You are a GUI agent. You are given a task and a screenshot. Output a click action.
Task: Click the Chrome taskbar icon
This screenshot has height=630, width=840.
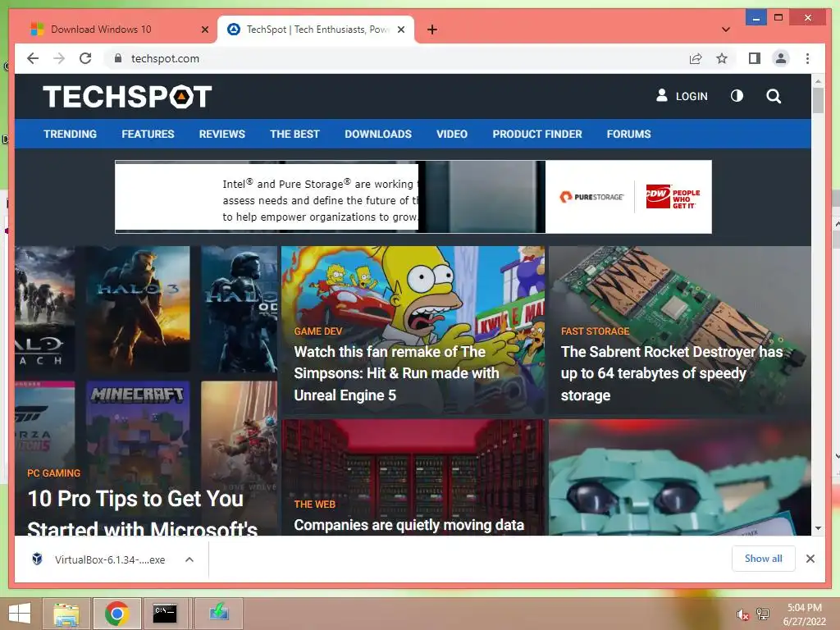[116, 614]
